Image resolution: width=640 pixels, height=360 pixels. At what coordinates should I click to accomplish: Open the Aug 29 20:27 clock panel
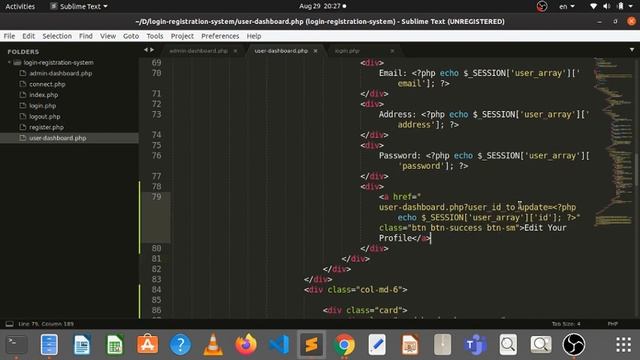click(x=322, y=6)
